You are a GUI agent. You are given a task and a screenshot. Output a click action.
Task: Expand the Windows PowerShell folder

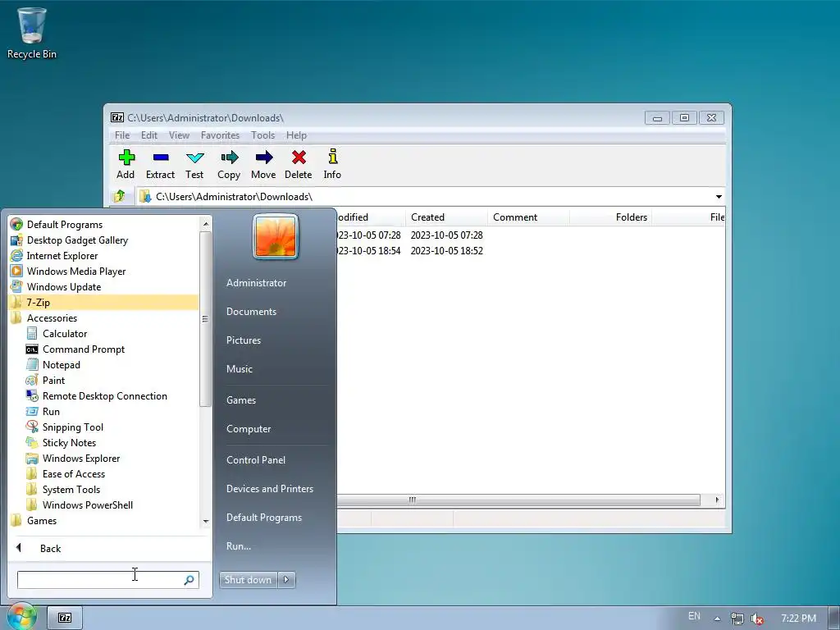tap(87, 504)
